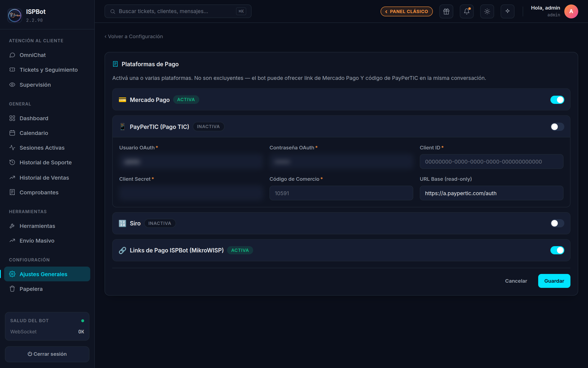Screen dimensions: 588x368
Task: Click the Siro INACTIVA badge
Action: (x=160, y=223)
